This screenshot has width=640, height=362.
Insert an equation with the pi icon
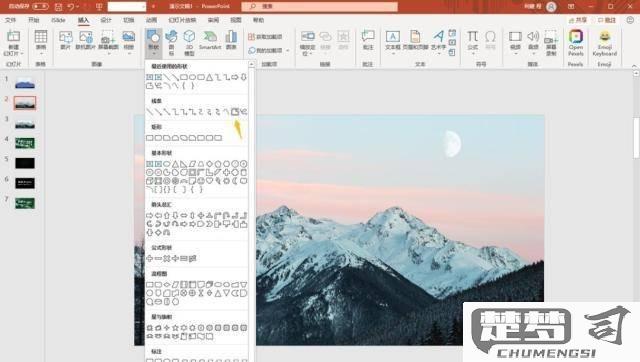click(x=472, y=40)
